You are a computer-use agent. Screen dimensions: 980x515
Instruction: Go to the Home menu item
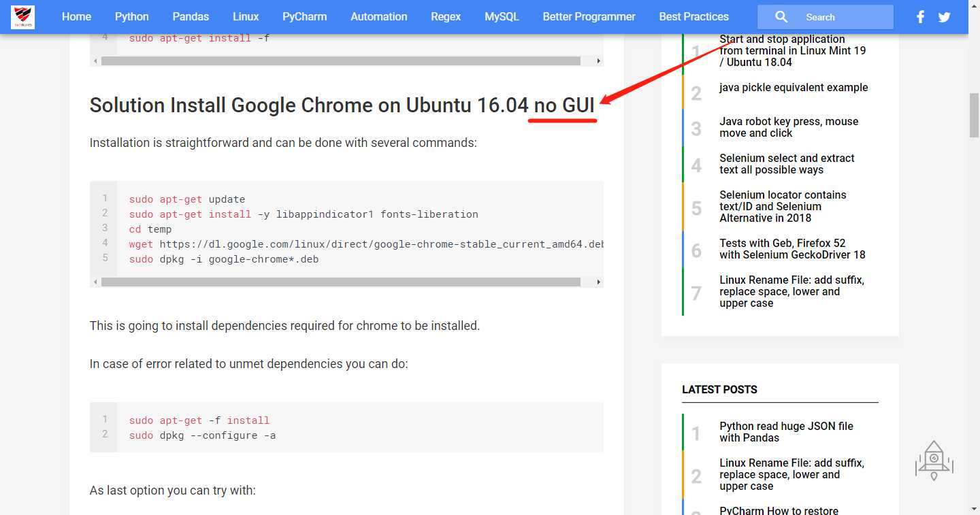tap(76, 17)
